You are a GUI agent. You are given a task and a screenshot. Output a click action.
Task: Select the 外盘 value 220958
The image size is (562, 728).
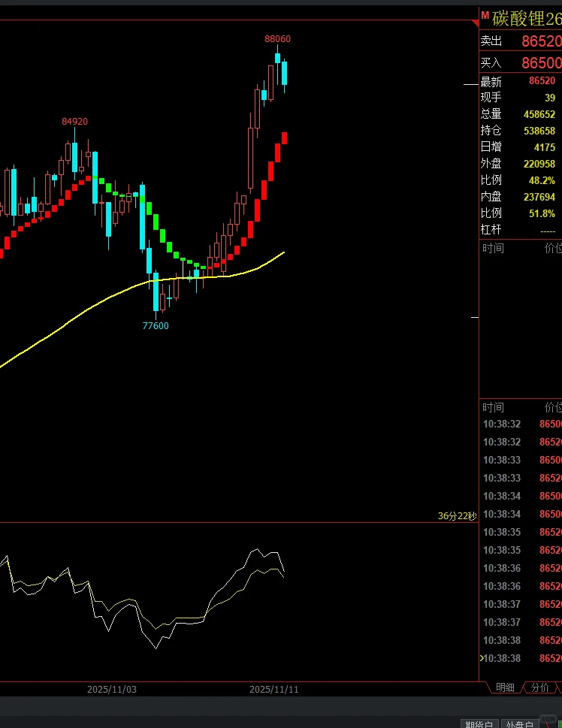(539, 164)
